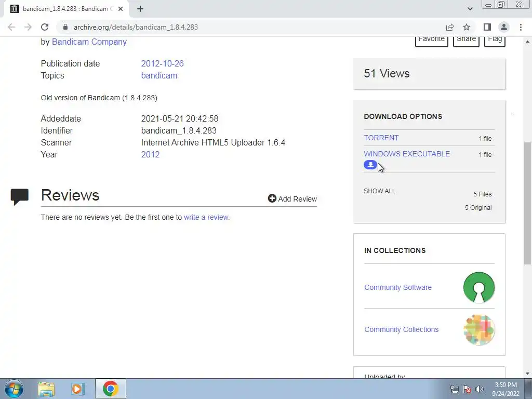Screen dimensions: 532x399
Task: Bookmark this page with the star icon
Action: [467, 27]
